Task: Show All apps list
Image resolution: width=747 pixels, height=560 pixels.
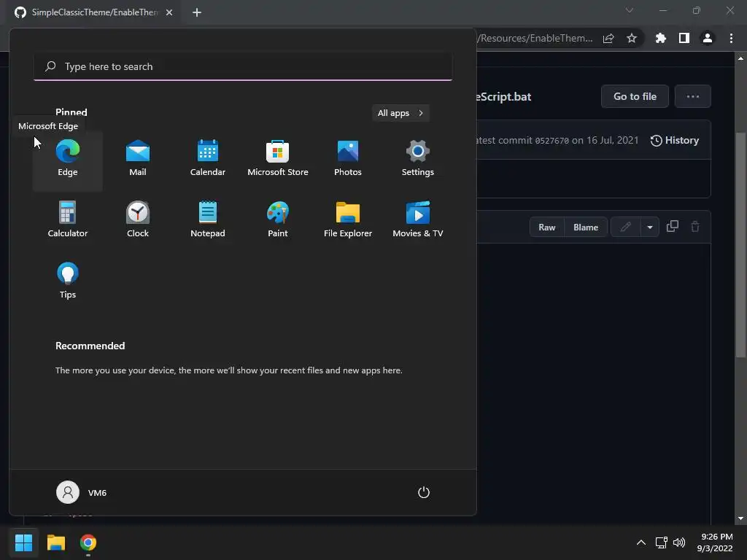Action: (x=400, y=113)
